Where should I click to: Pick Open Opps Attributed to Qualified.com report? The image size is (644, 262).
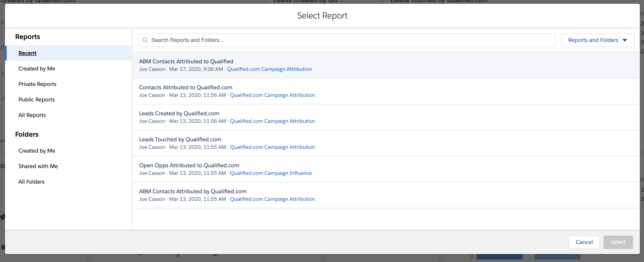tap(386, 169)
